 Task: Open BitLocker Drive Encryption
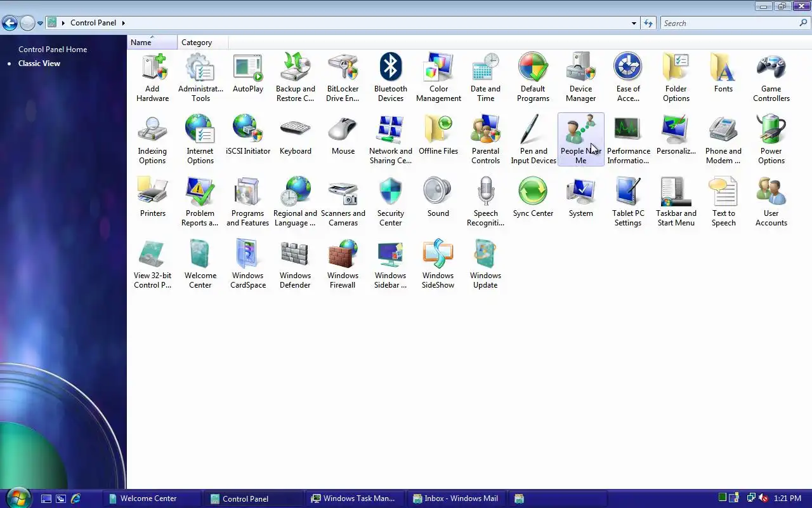(x=343, y=78)
